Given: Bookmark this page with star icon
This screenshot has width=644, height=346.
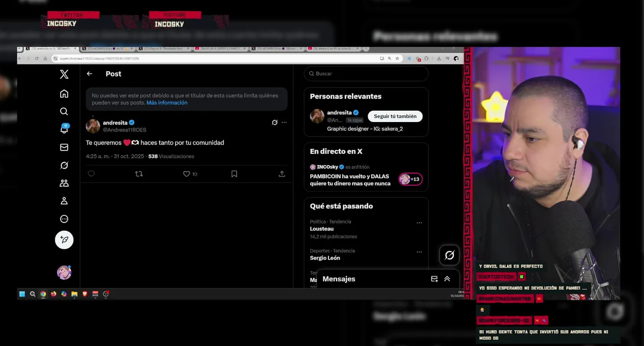Looking at the screenshot, I should pyautogui.click(x=397, y=58).
